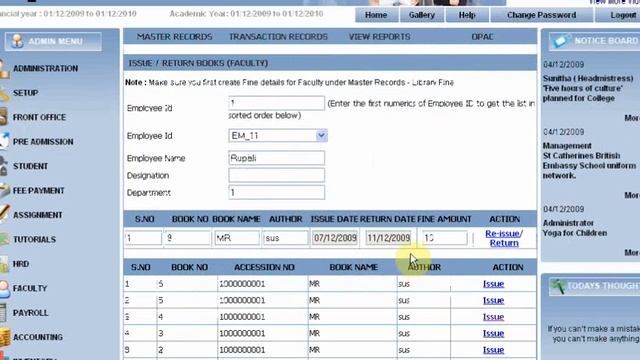640x360 pixels.
Task: Go to the Home tab
Action: click(376, 15)
